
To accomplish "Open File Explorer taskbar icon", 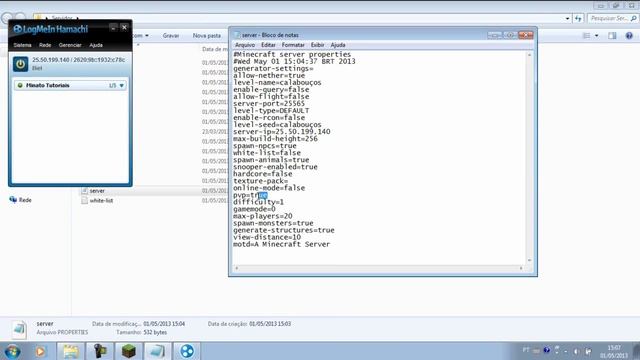I will click(x=71, y=351).
